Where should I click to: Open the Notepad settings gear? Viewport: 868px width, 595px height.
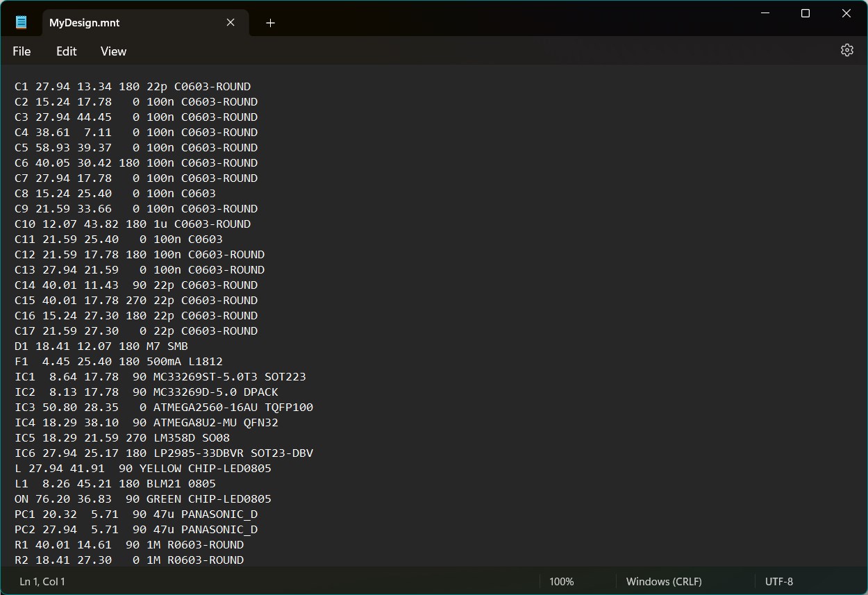[846, 50]
